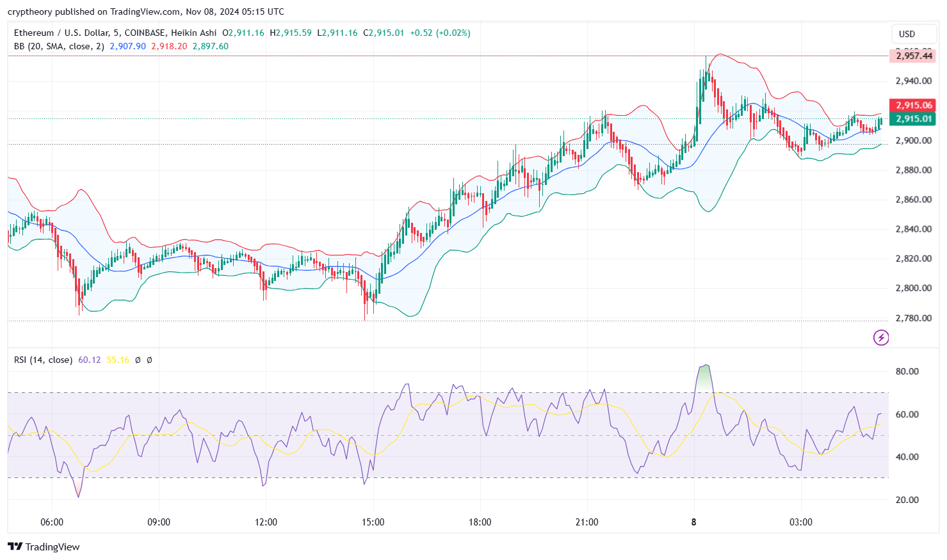Click the 2,880.00 price axis label

pyautogui.click(x=913, y=170)
